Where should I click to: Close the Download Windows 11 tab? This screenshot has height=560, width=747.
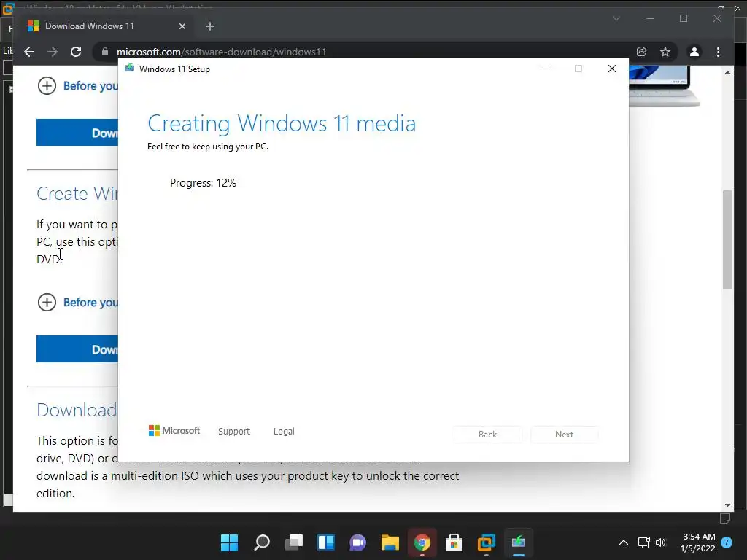tap(182, 26)
